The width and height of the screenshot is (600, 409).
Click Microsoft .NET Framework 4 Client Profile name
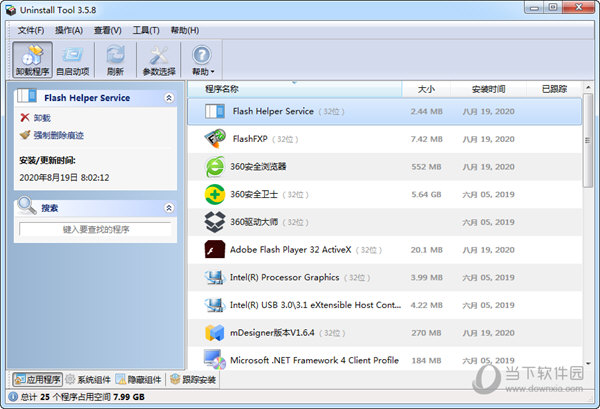tap(314, 360)
